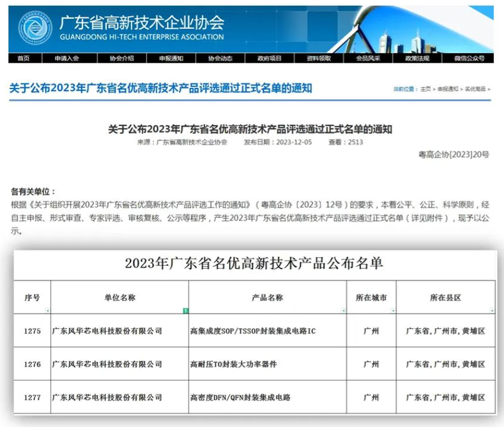Image resolution: width=504 pixels, height=427 pixels.
Task: Open the 所在城市 filter dropdown
Action: point(393,311)
